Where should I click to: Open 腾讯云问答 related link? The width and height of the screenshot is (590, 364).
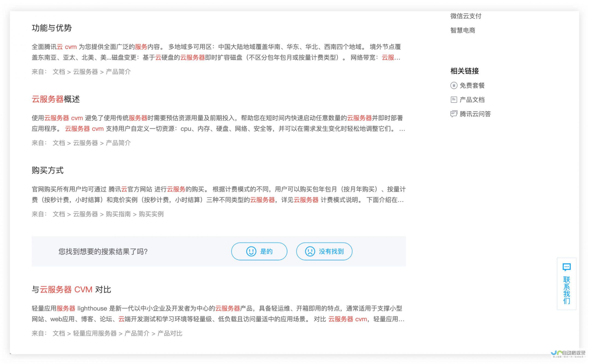pyautogui.click(x=475, y=114)
